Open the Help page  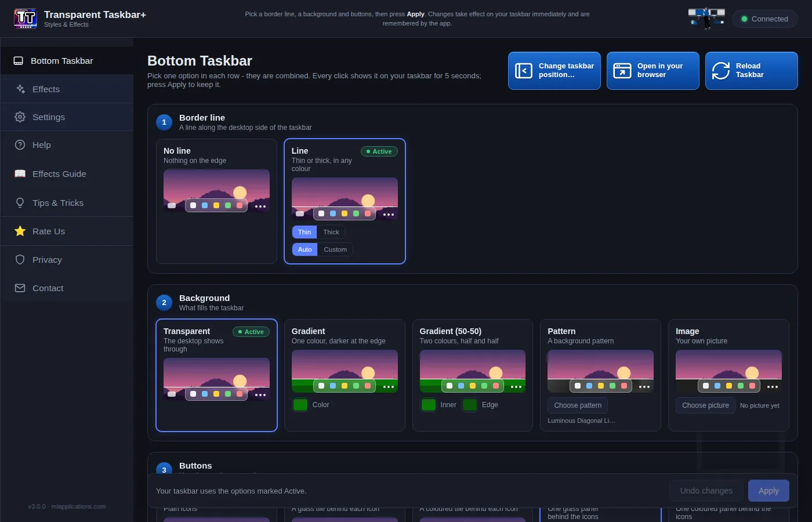(67, 145)
